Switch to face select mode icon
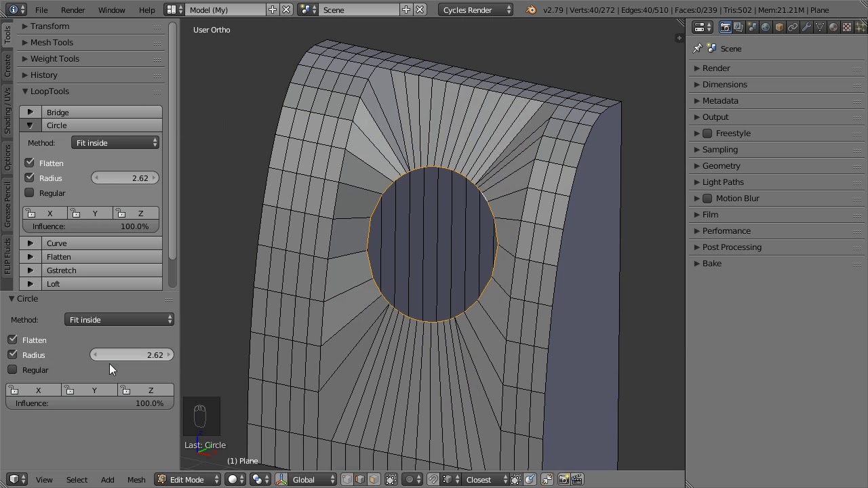This screenshot has width=868, height=488. [374, 480]
